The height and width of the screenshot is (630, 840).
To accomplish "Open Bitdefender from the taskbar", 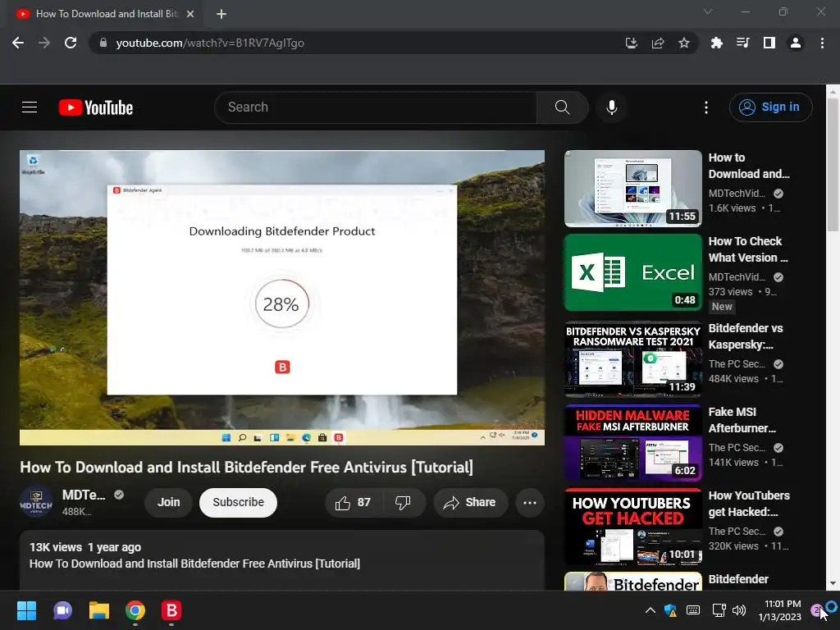I will 171,610.
